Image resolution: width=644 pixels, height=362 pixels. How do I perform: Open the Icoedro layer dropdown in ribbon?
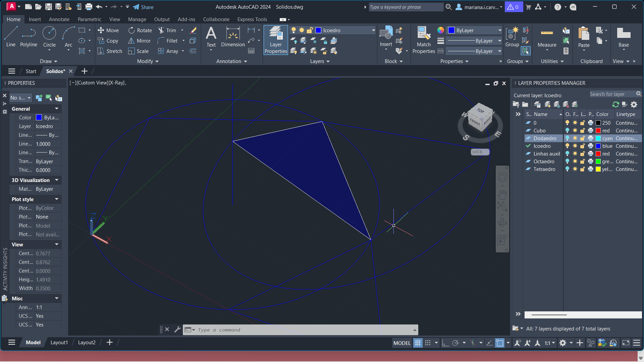[373, 31]
